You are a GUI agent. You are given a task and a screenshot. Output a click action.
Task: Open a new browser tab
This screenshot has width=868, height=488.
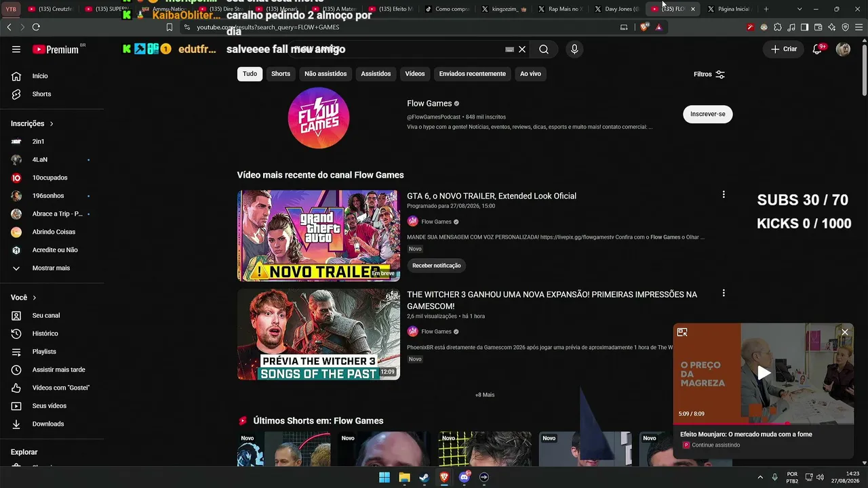[x=766, y=9]
